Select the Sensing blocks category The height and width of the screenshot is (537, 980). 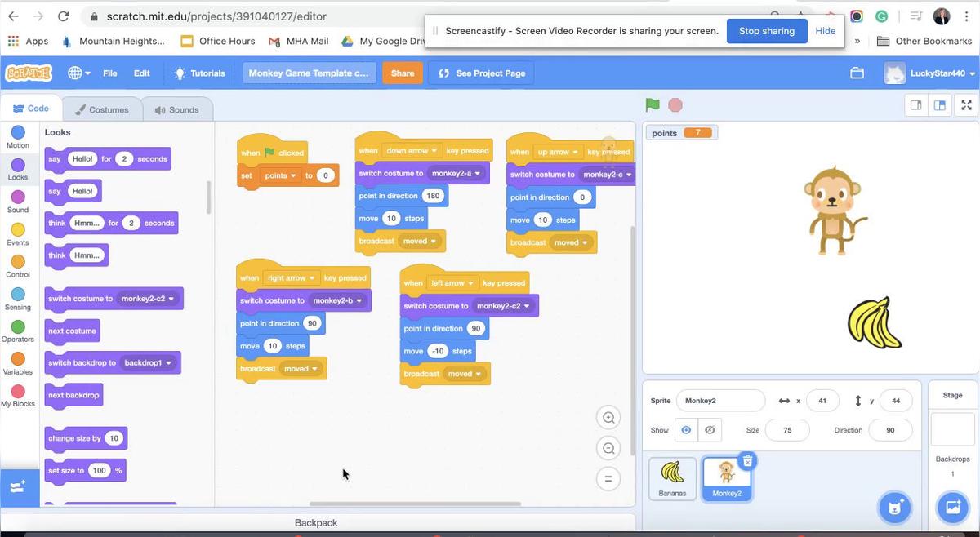[18, 299]
